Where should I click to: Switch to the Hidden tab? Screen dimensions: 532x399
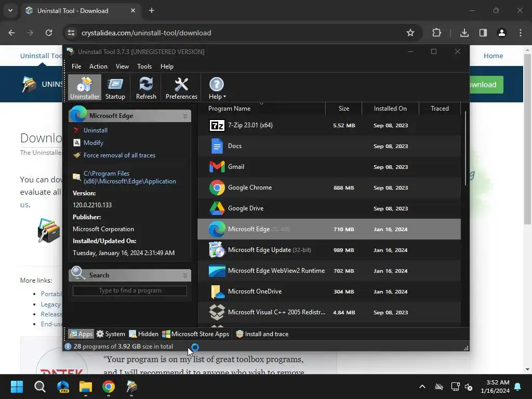[143, 334]
